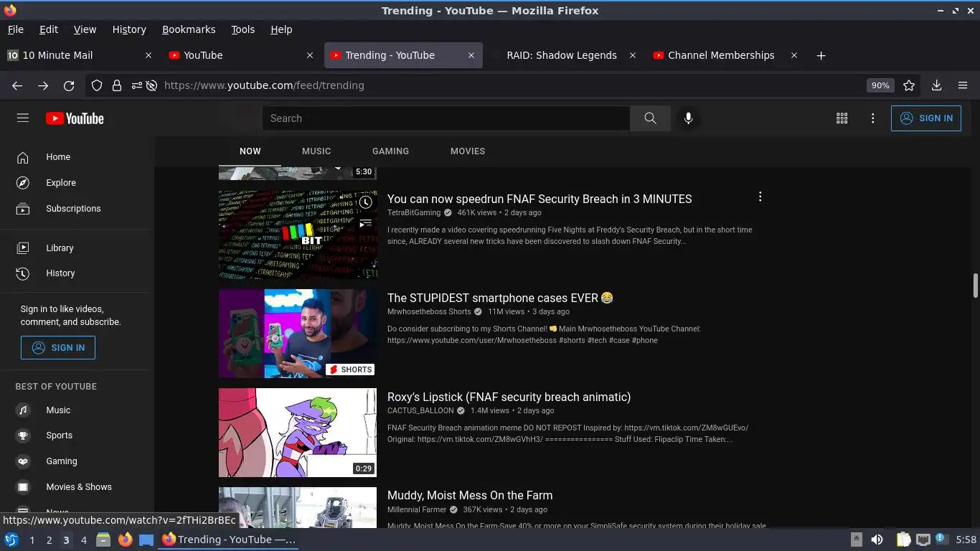Click the Home sidebar icon

click(23, 157)
